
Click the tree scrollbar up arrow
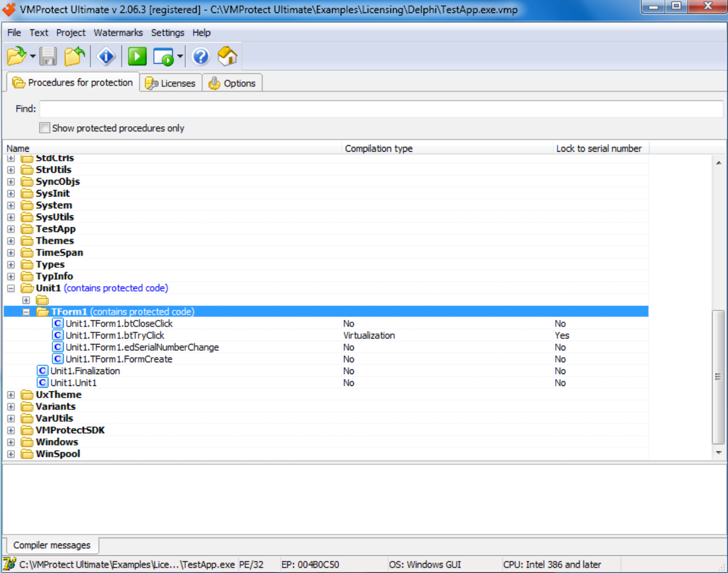click(x=719, y=162)
